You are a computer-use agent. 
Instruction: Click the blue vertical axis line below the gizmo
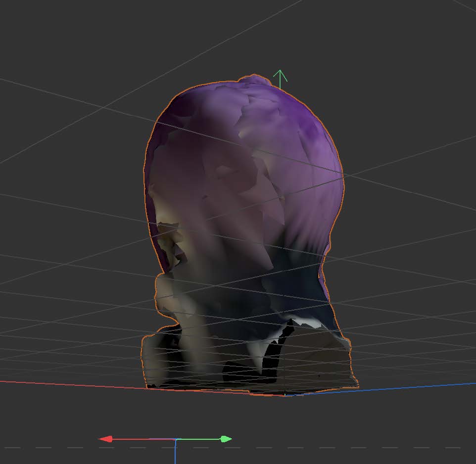pyautogui.click(x=176, y=454)
